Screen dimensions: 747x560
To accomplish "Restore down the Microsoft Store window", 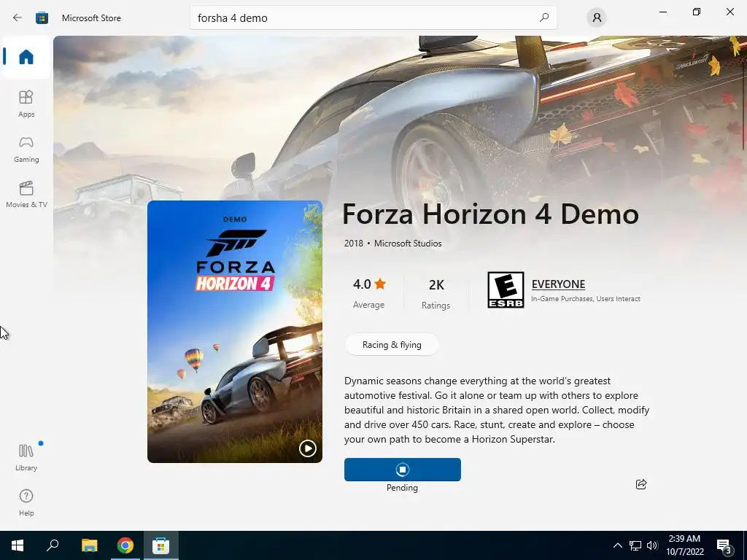I will [697, 12].
